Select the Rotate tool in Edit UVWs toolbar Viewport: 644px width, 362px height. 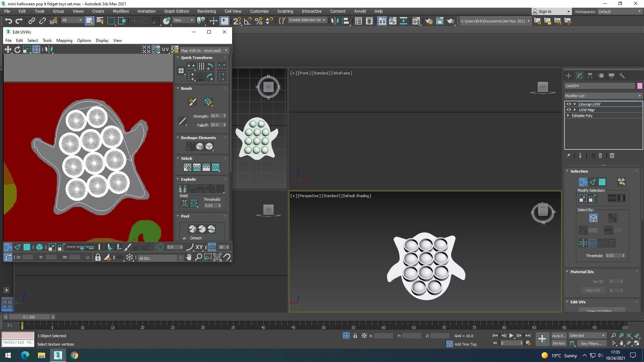click(17, 50)
